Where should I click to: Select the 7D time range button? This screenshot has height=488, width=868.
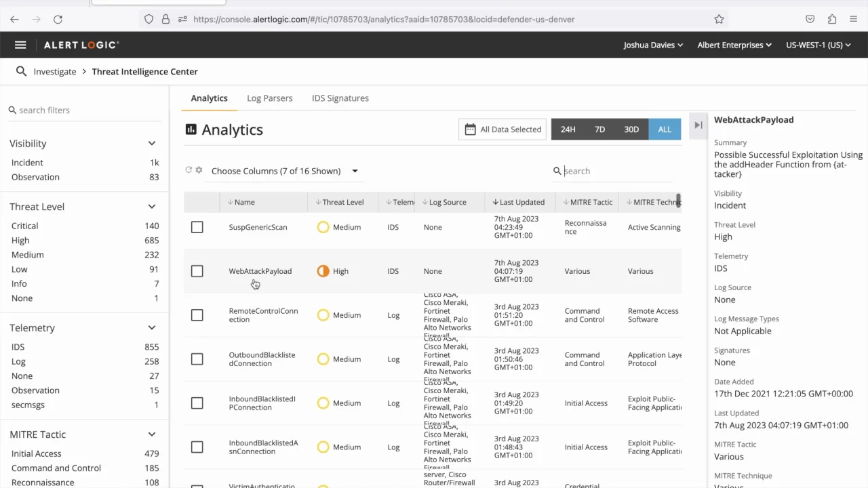(599, 129)
